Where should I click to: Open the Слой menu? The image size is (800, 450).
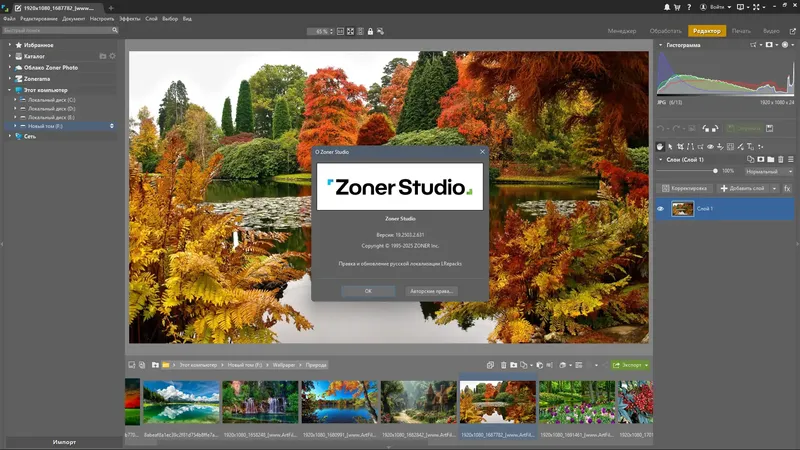click(151, 19)
